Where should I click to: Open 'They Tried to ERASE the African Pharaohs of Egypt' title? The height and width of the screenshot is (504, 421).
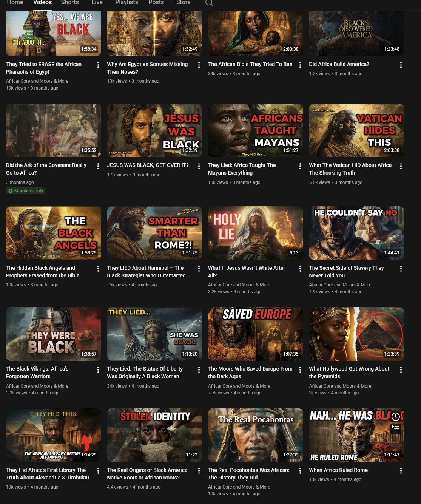[44, 68]
